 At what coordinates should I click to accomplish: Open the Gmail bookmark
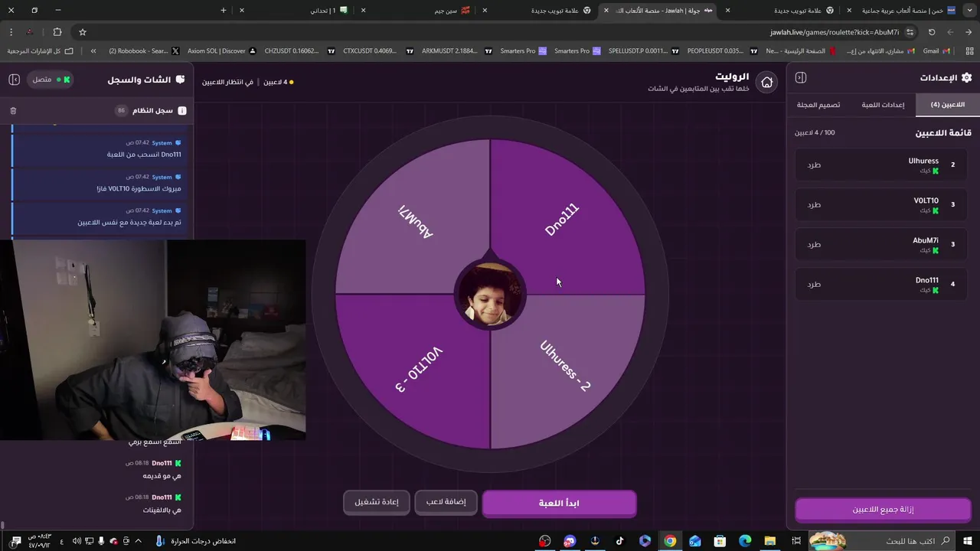936,51
